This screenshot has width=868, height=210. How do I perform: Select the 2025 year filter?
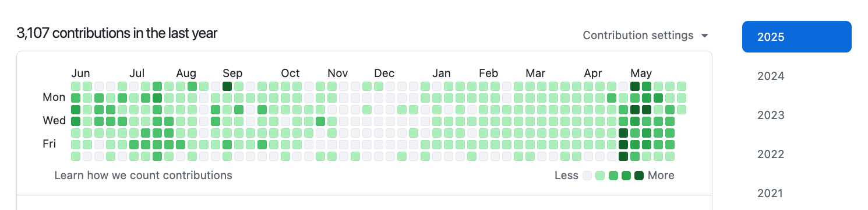[x=797, y=37]
